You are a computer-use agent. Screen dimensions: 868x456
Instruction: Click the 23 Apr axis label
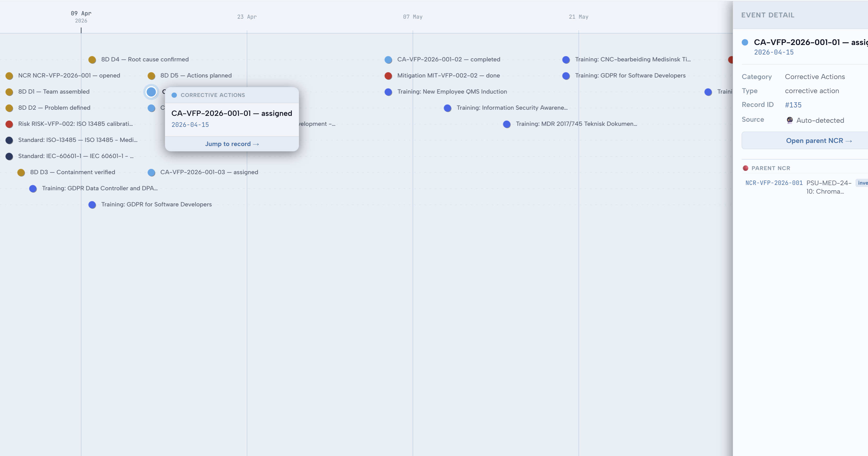(247, 17)
